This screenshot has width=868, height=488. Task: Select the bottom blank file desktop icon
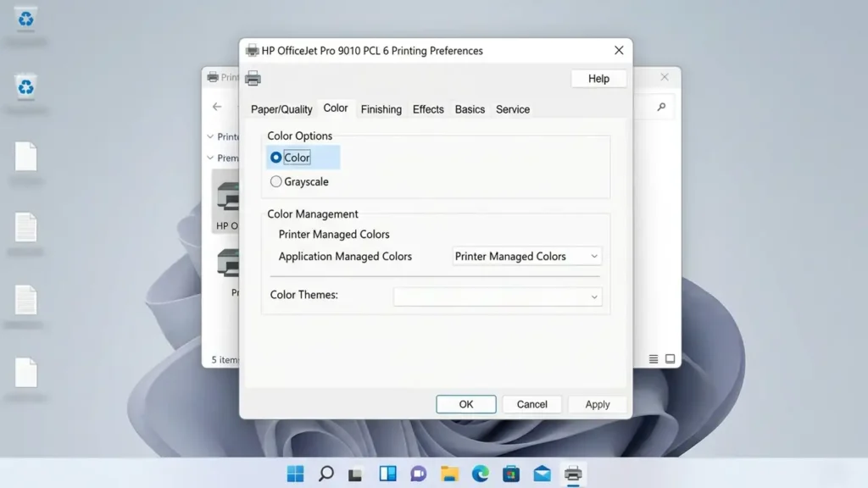tap(25, 373)
